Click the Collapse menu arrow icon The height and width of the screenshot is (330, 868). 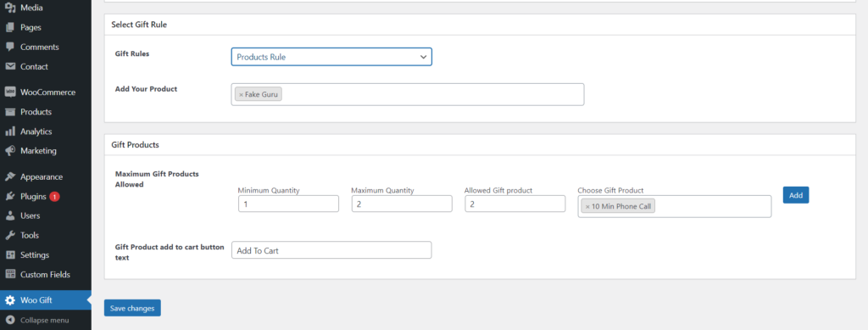click(x=10, y=320)
